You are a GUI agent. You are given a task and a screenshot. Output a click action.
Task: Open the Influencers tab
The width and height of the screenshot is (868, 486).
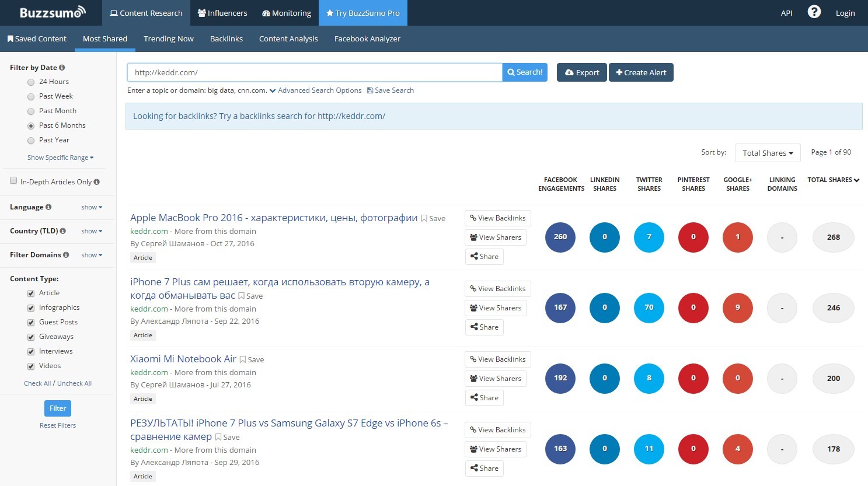(222, 13)
